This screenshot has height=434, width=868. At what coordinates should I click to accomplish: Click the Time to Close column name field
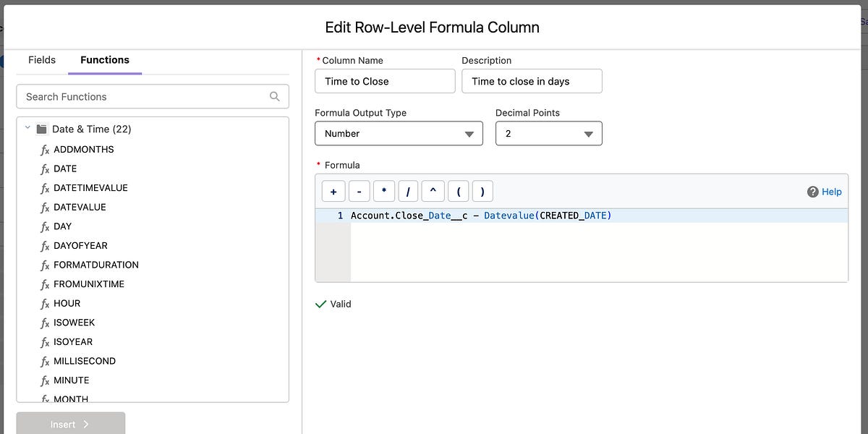point(385,81)
